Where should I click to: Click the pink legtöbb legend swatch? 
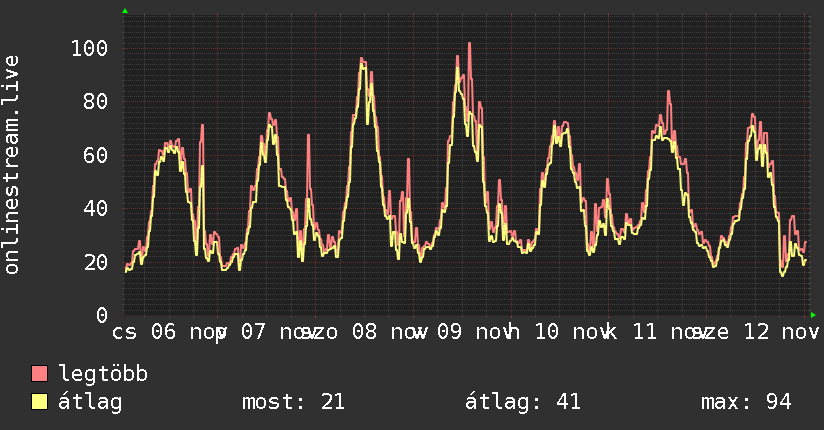(x=39, y=373)
